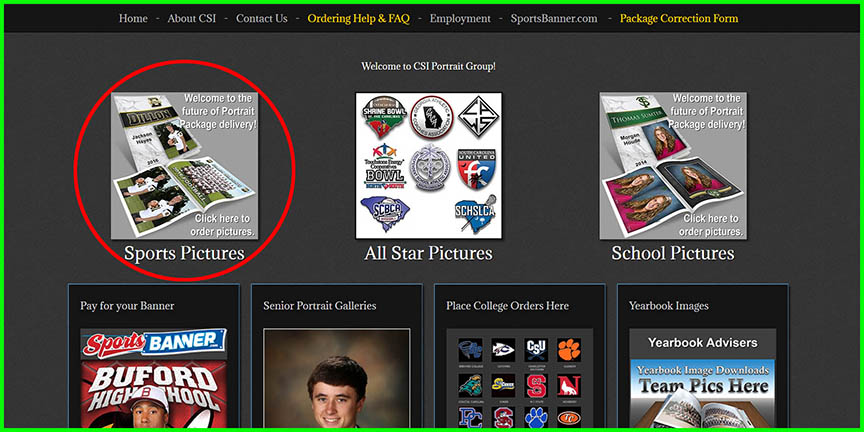Open the Yearbook Advisers banner
864x432 pixels.
pos(703,343)
